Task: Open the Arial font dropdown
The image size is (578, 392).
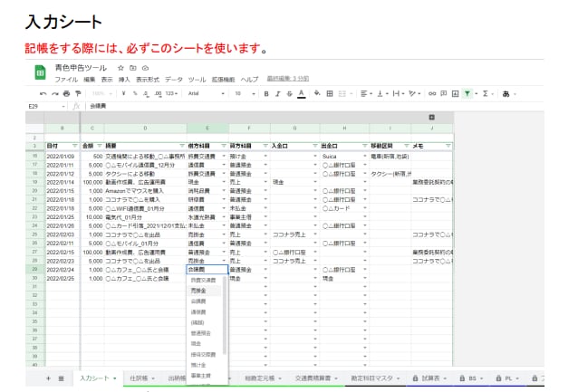Action: pyautogui.click(x=206, y=93)
